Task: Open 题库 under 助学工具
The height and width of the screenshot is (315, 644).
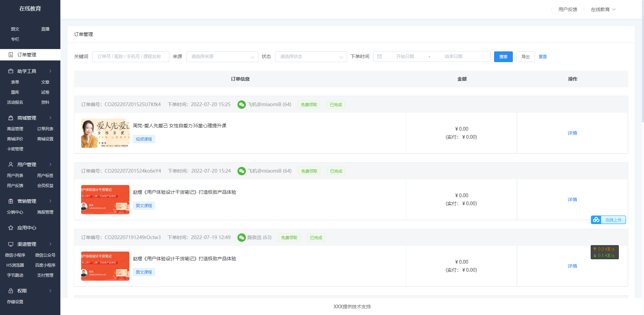Action: [x=15, y=92]
